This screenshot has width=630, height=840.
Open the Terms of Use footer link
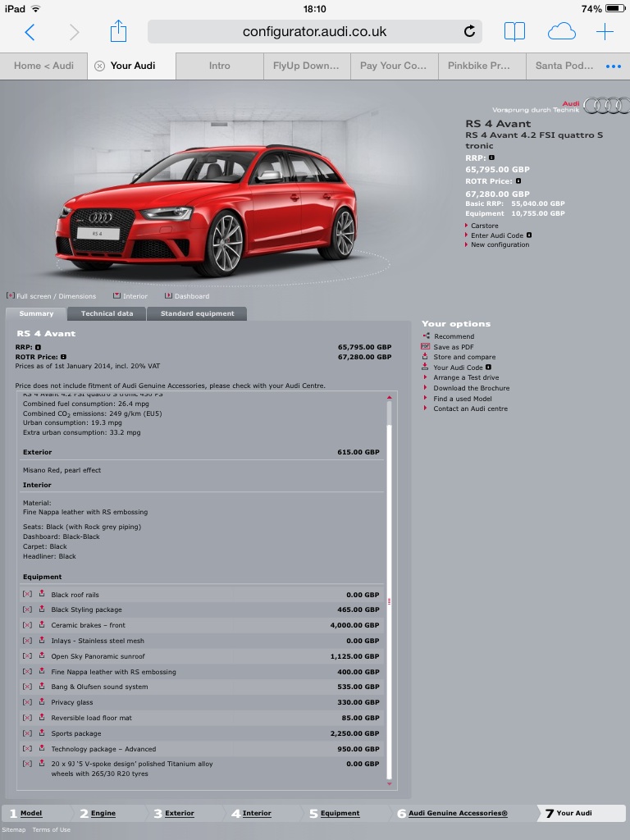point(51,830)
